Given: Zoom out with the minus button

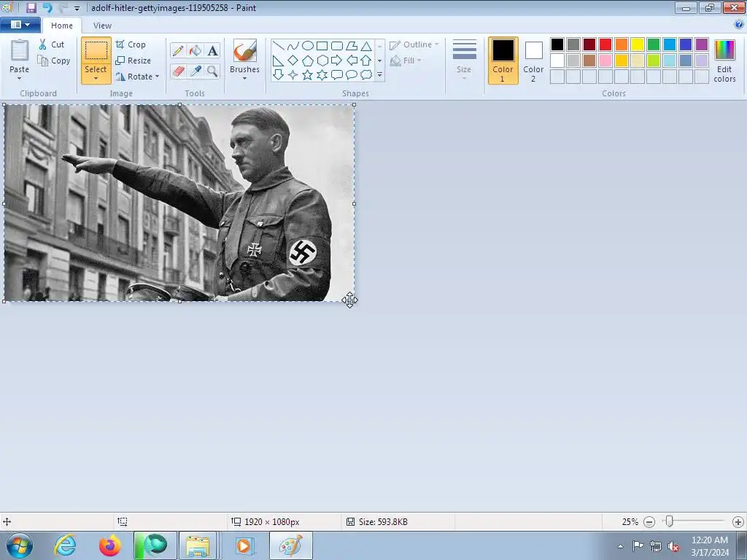Looking at the screenshot, I should (x=649, y=522).
